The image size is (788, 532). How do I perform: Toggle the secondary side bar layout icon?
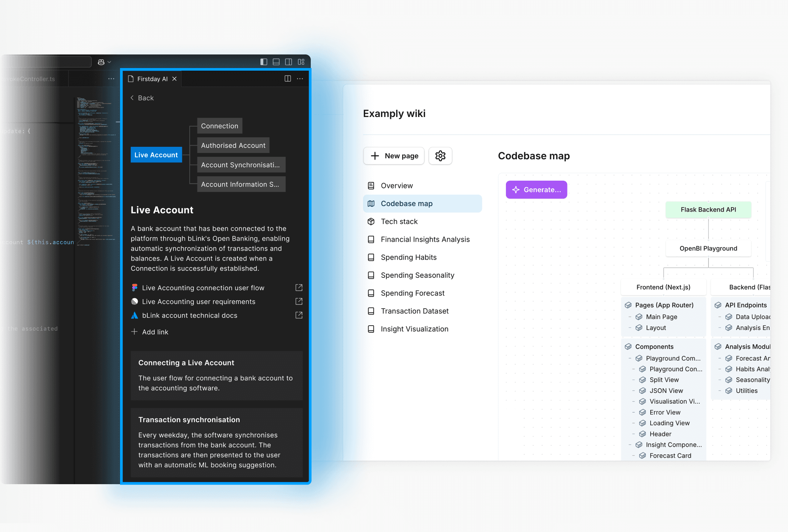click(289, 62)
